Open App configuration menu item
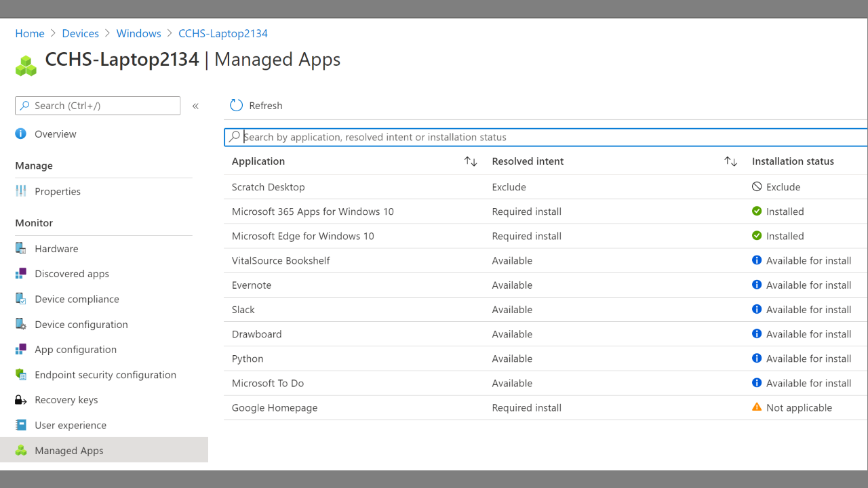The image size is (868, 488). 76,350
